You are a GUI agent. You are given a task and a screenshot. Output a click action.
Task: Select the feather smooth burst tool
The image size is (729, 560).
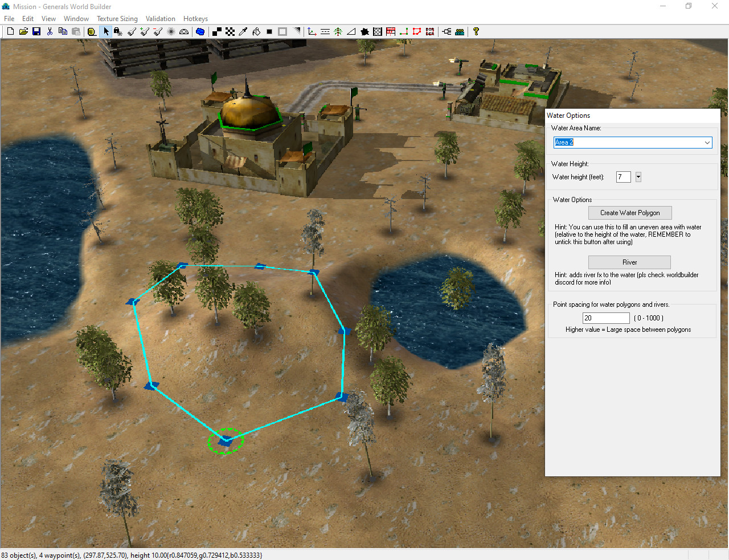click(x=171, y=31)
